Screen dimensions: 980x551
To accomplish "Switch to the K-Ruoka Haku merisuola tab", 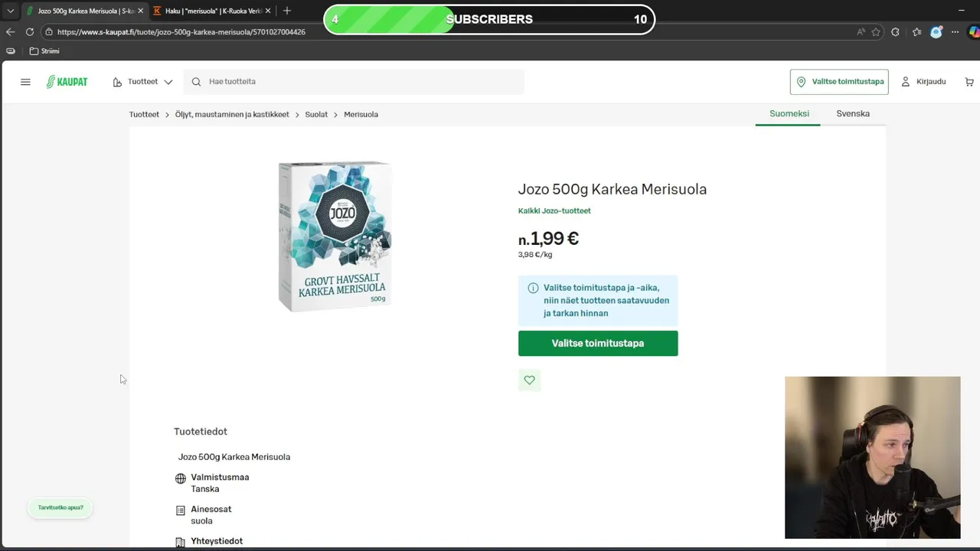I will 212,11.
